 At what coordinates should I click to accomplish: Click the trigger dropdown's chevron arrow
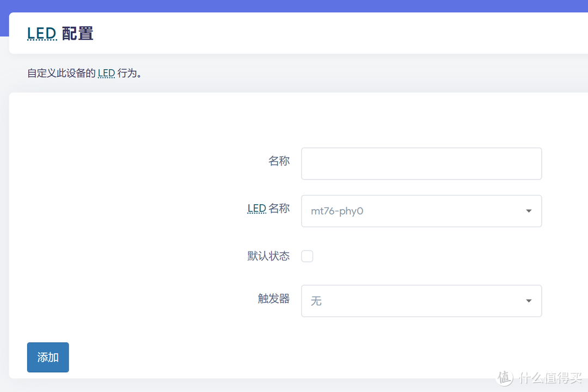pyautogui.click(x=528, y=301)
